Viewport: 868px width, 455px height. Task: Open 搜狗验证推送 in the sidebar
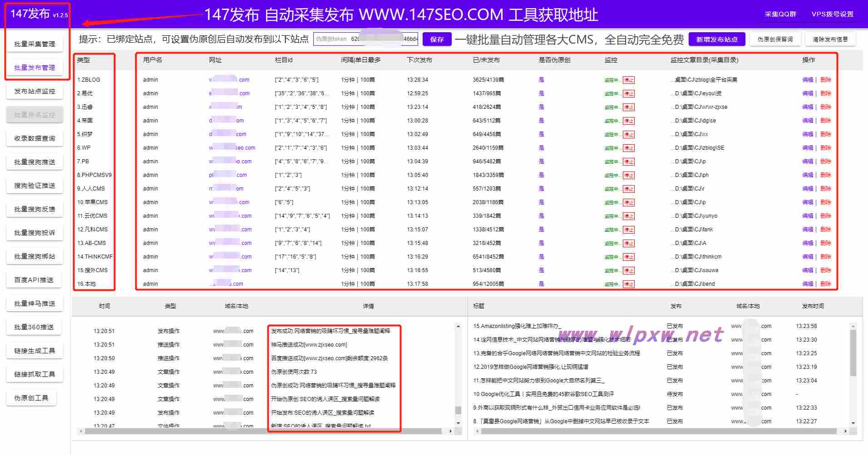click(x=35, y=186)
